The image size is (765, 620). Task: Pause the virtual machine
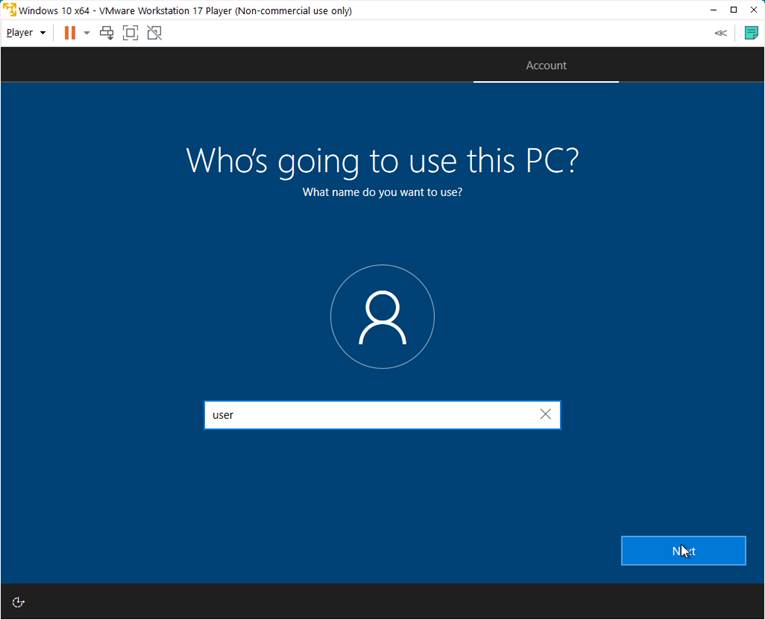(70, 33)
